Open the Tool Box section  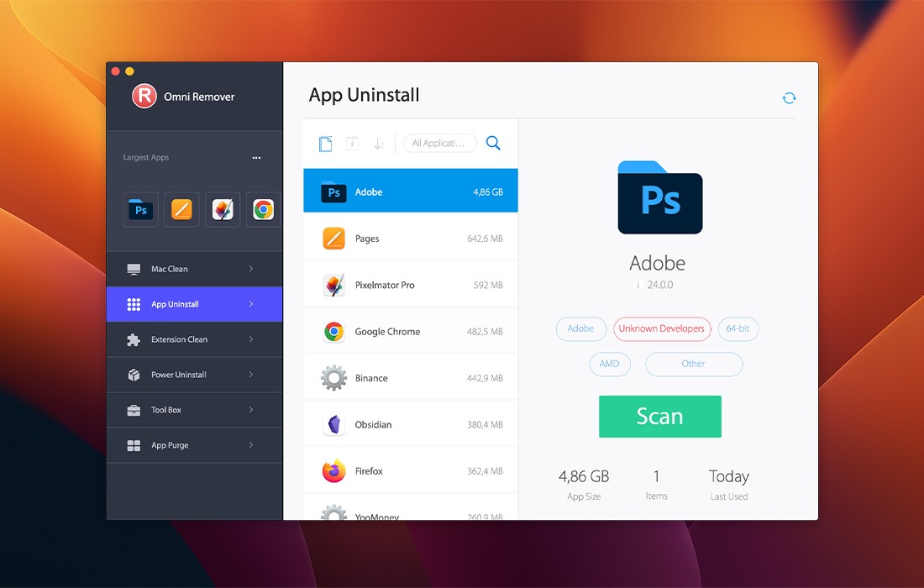click(195, 410)
